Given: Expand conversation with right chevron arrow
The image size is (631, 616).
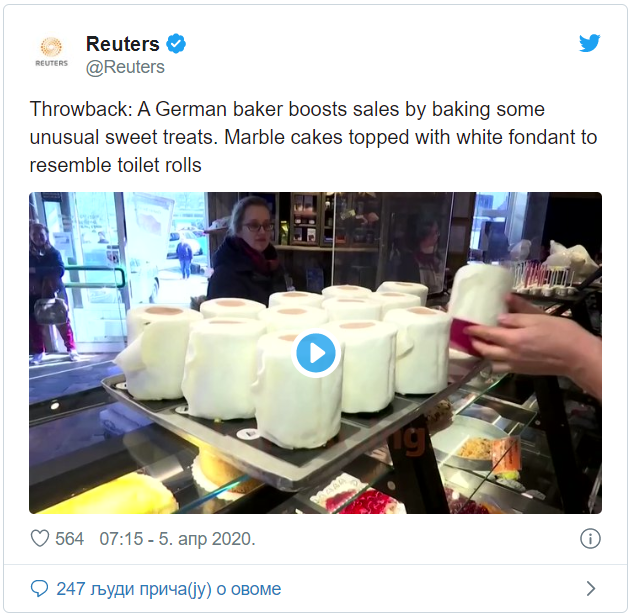Looking at the screenshot, I should 591,589.
